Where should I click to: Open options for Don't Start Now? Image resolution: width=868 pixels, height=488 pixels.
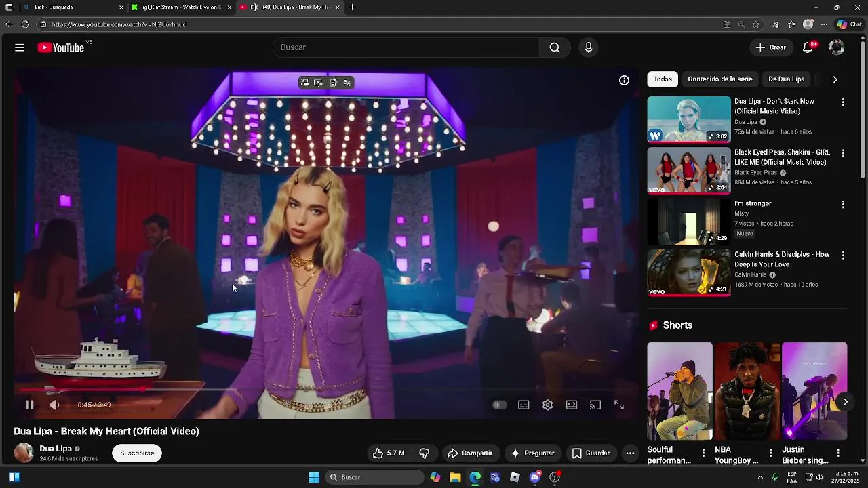843,102
